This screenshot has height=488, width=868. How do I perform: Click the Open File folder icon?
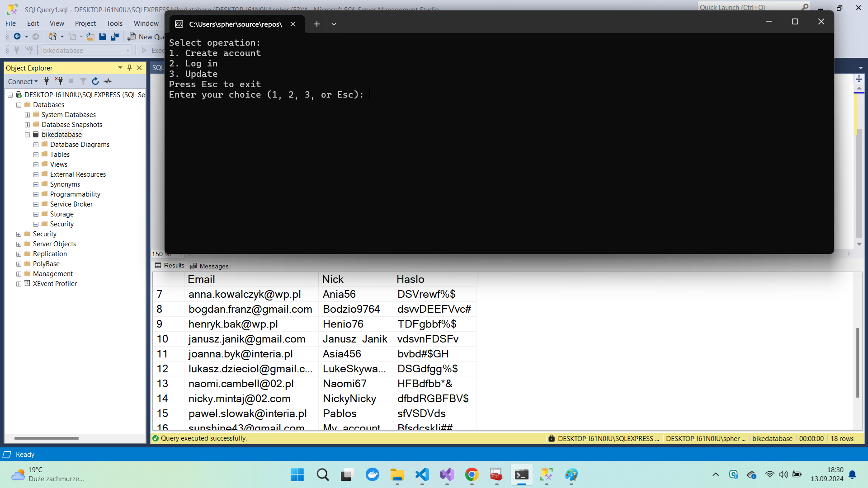(90, 37)
